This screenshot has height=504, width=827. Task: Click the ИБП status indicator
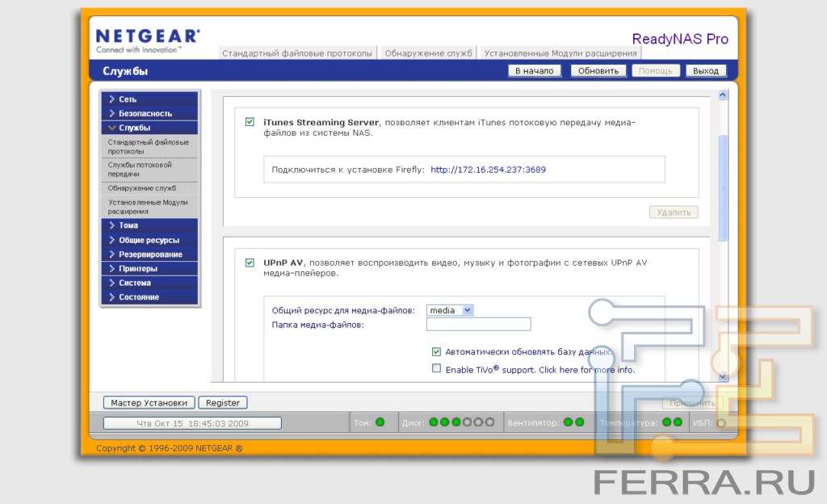tap(721, 422)
